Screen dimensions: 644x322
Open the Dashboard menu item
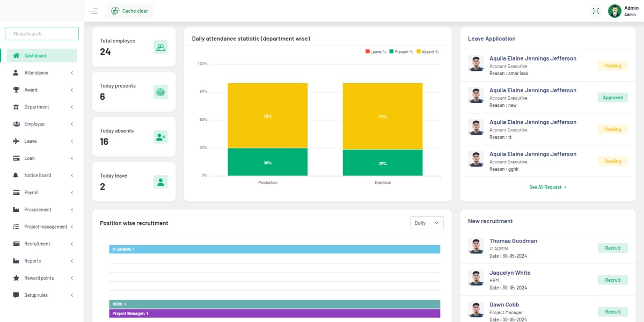(42, 55)
